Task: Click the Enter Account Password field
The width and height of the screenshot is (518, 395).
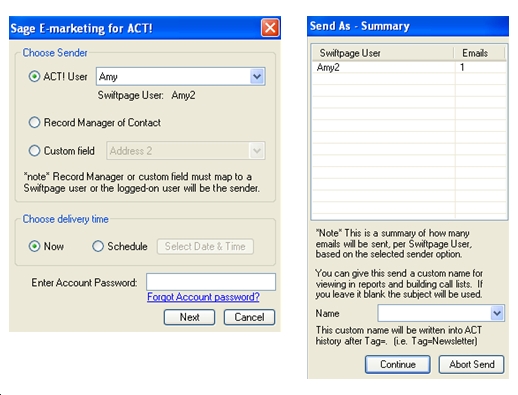Action: pos(211,282)
